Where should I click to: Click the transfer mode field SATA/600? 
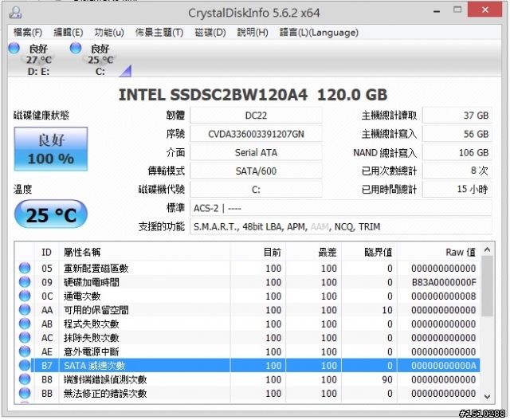coord(256,171)
